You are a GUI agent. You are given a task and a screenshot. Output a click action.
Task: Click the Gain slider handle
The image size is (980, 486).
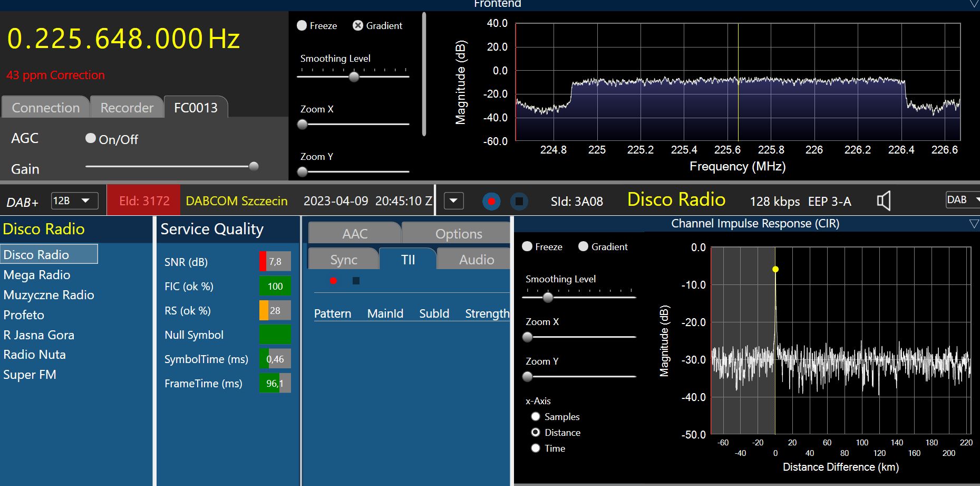pyautogui.click(x=254, y=166)
